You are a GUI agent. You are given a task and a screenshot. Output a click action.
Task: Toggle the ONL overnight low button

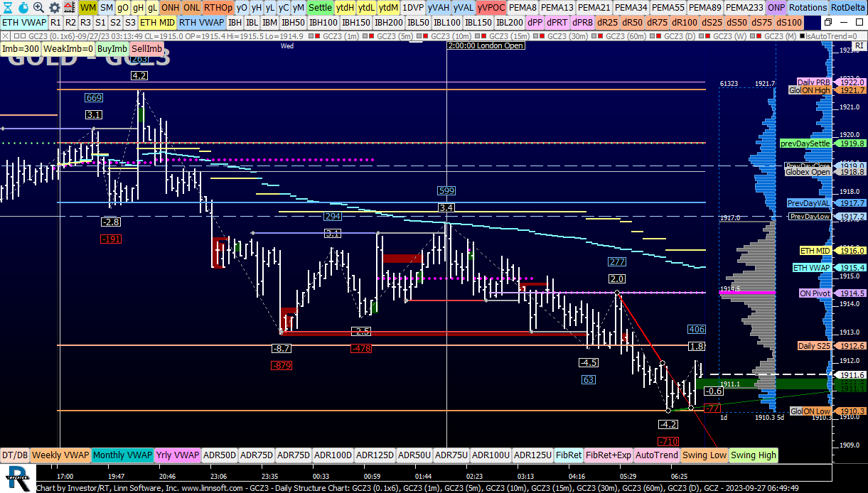[192, 7]
